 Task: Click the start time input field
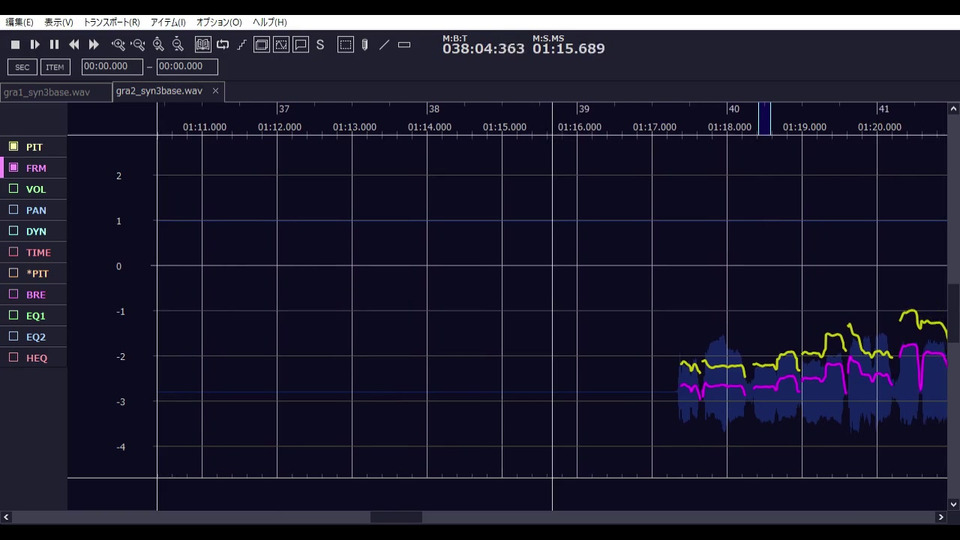coord(112,66)
